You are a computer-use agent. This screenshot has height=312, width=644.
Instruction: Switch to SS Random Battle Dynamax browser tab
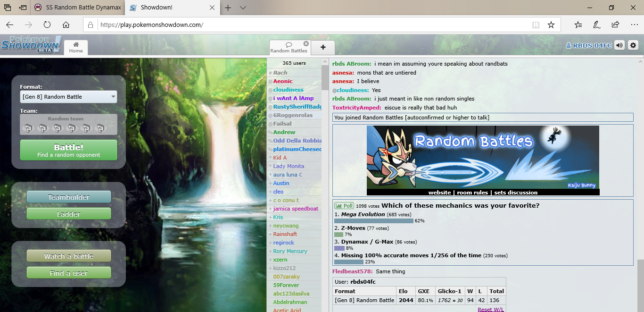coord(78,8)
